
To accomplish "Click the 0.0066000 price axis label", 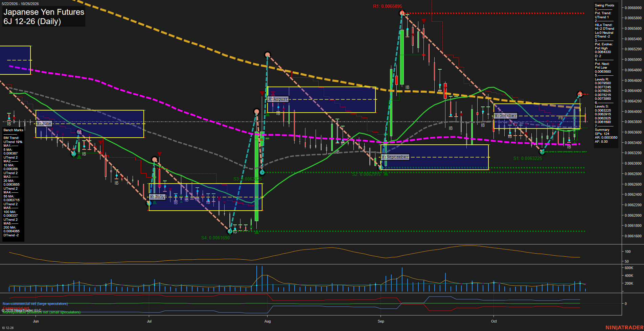I will [x=633, y=8].
